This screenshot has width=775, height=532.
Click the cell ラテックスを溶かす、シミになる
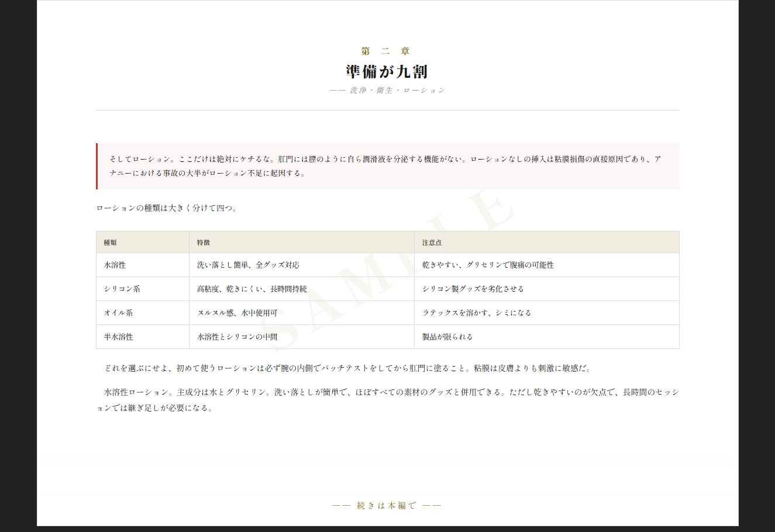click(x=477, y=313)
